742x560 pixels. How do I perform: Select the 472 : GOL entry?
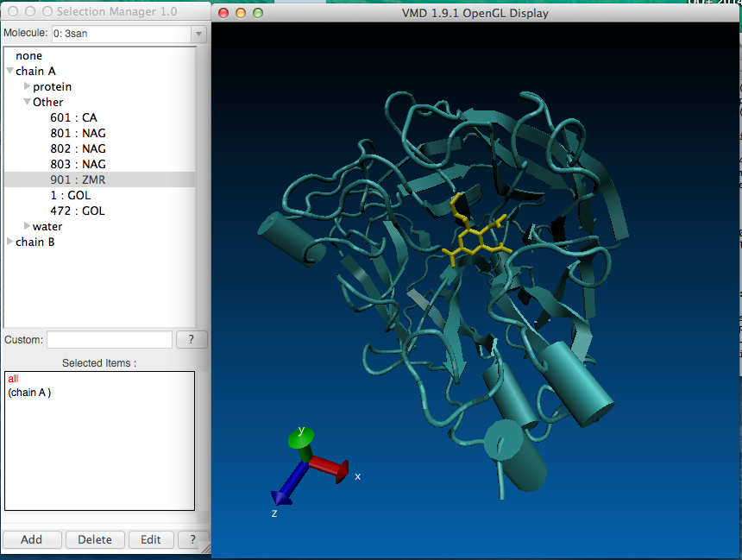(x=78, y=211)
